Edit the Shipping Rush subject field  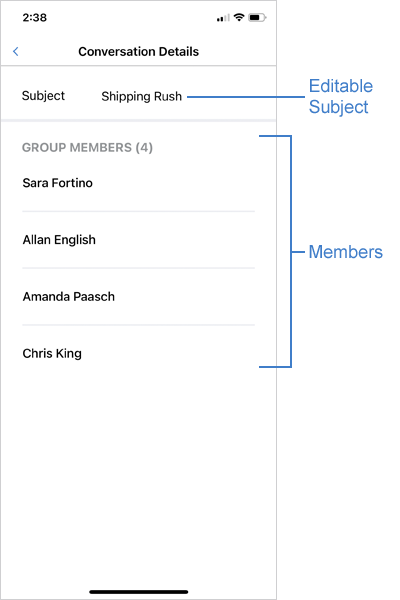coord(142,96)
